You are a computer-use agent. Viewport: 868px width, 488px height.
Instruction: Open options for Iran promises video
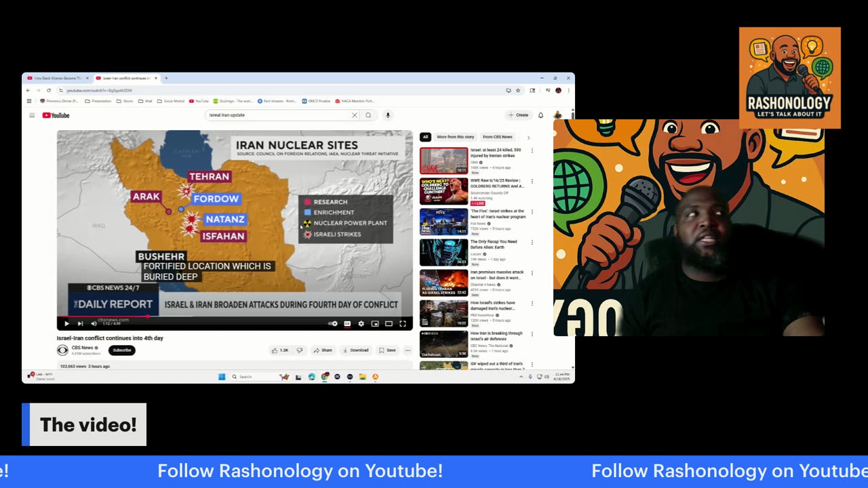pyautogui.click(x=532, y=272)
